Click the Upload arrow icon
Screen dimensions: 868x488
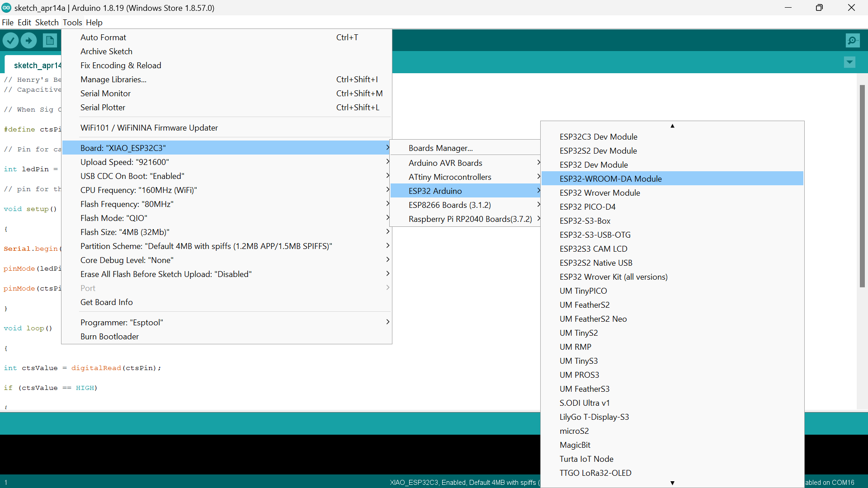pyautogui.click(x=28, y=40)
